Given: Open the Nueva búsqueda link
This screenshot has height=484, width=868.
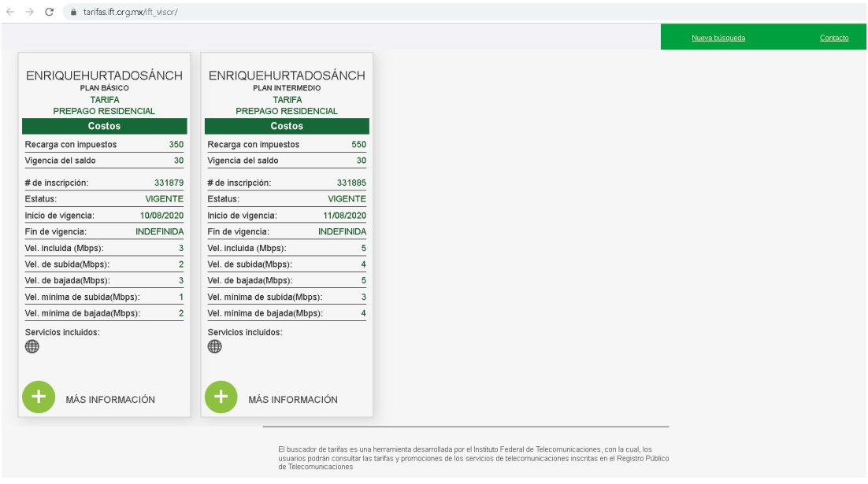Looking at the screenshot, I should coord(718,38).
